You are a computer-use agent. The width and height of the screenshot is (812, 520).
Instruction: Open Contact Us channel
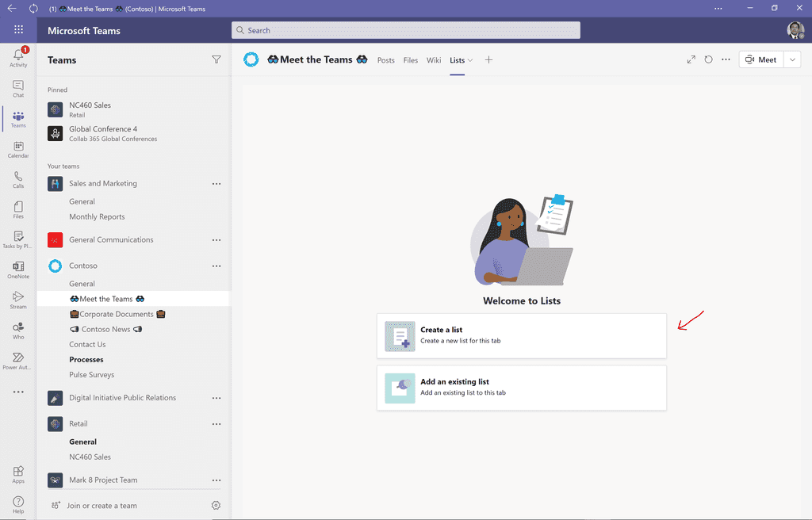pyautogui.click(x=87, y=345)
